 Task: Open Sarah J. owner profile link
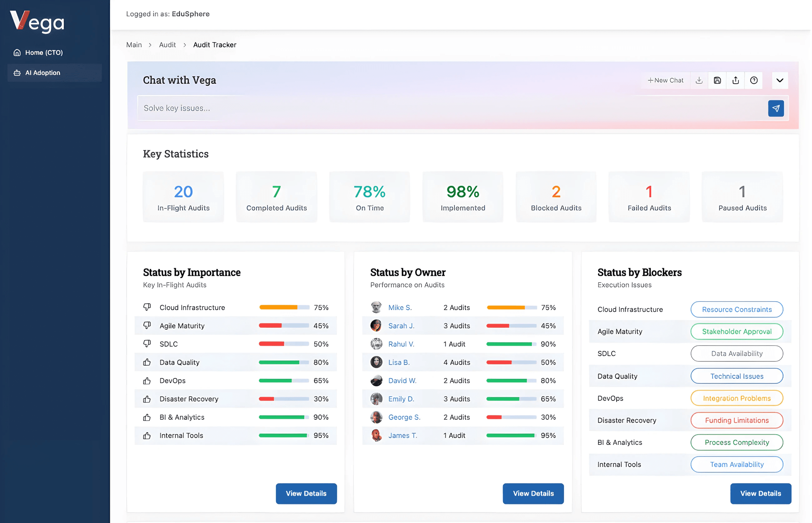click(x=401, y=326)
